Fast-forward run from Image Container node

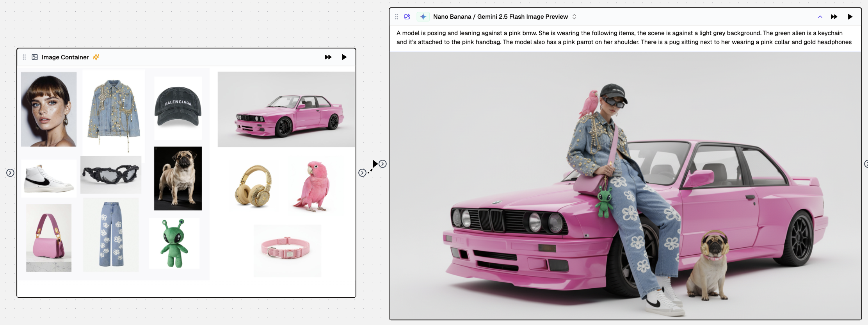pyautogui.click(x=328, y=57)
